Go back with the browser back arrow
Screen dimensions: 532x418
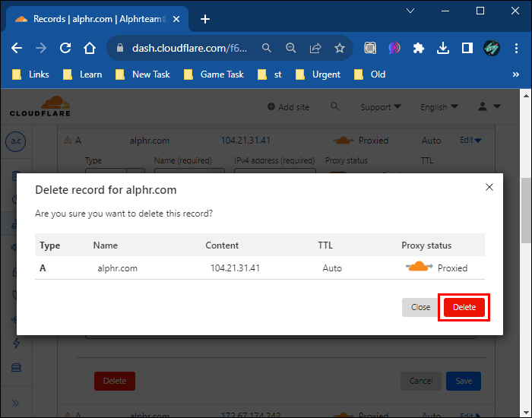pyautogui.click(x=16, y=48)
